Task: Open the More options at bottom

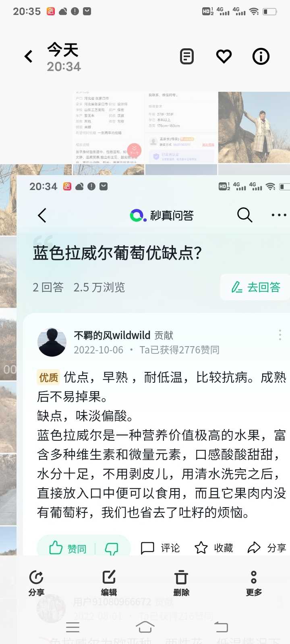Action: pyautogui.click(x=254, y=583)
